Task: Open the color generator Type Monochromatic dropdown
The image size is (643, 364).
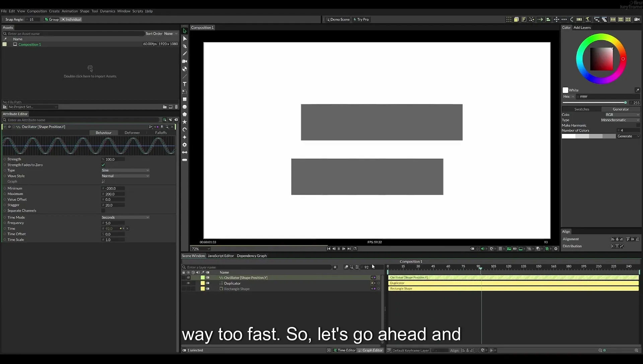Action: click(620, 120)
